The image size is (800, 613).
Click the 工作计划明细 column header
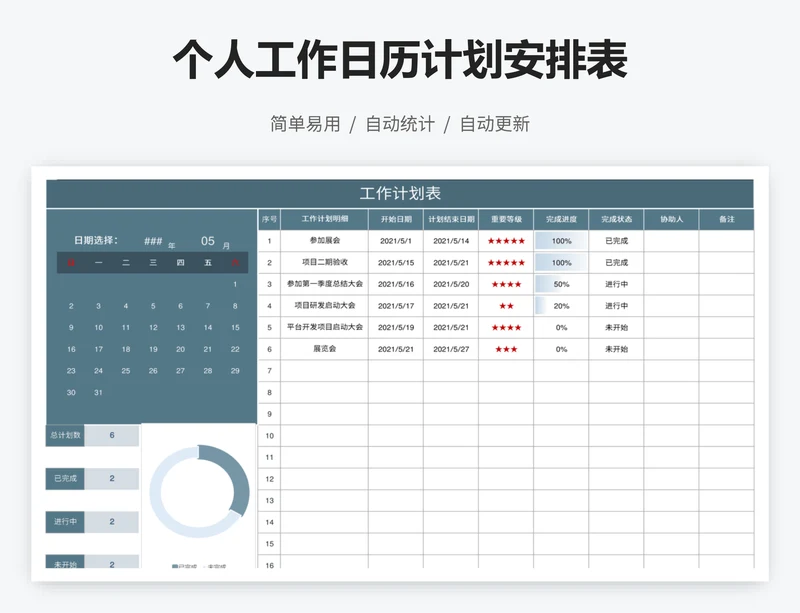click(324, 219)
